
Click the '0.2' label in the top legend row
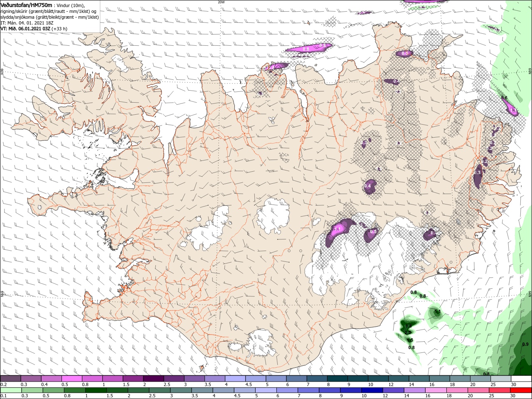pos(3,384)
